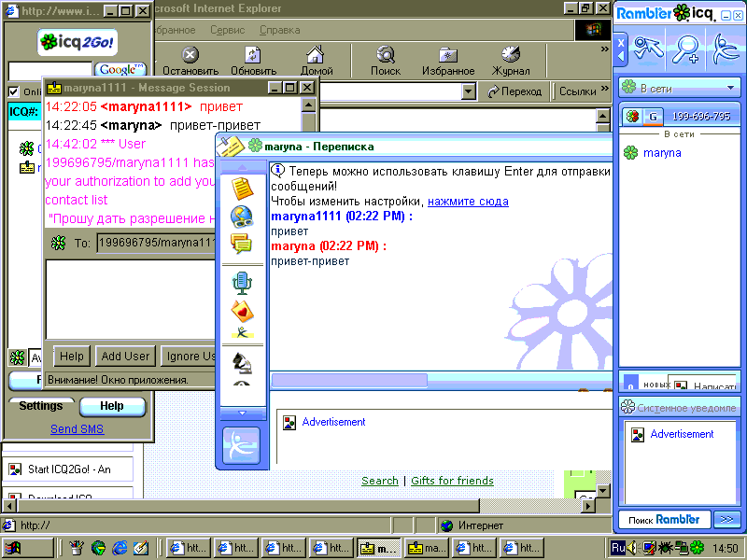
Task: Click the Start ICQ2Go page link
Action: pos(69,469)
